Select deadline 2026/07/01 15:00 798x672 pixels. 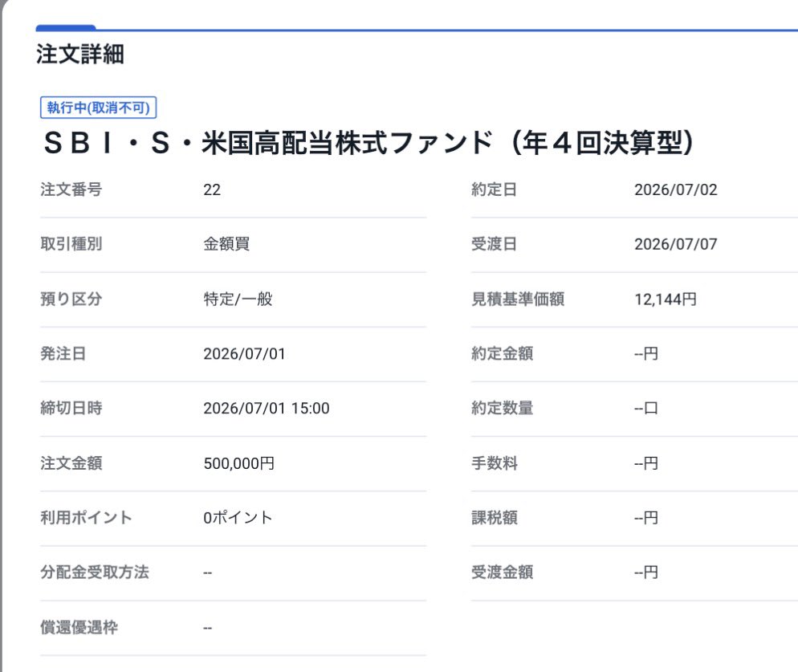pyautogui.click(x=267, y=408)
